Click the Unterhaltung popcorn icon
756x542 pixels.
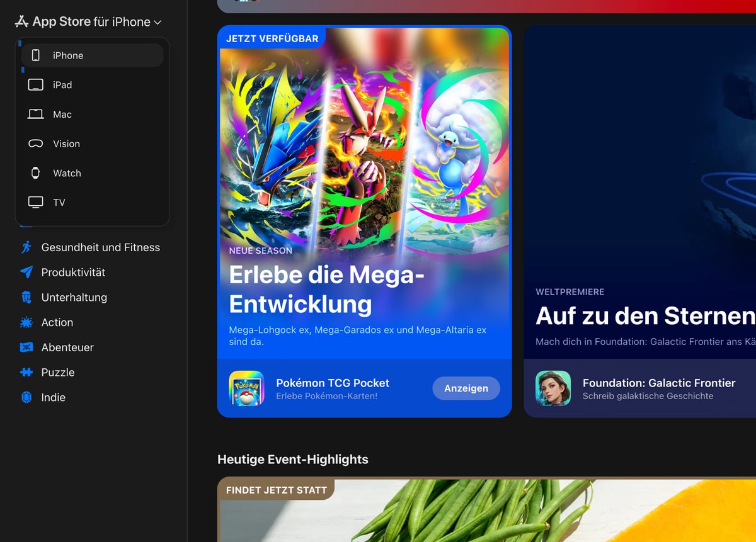pyautogui.click(x=26, y=297)
